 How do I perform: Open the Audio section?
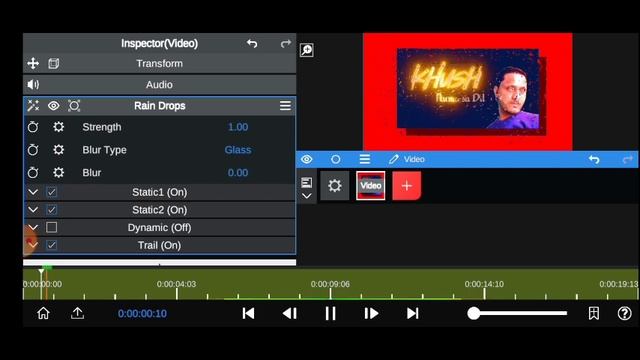point(160,84)
